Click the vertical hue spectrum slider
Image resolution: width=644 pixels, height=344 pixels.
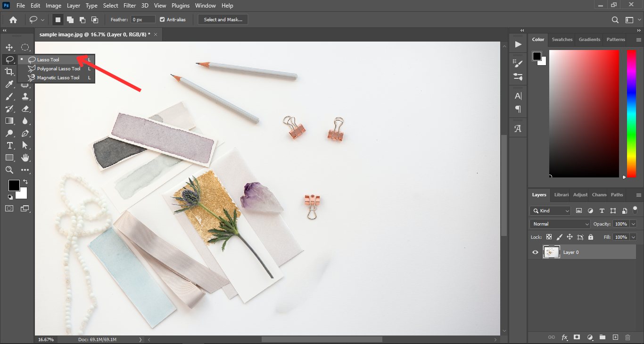coord(631,113)
